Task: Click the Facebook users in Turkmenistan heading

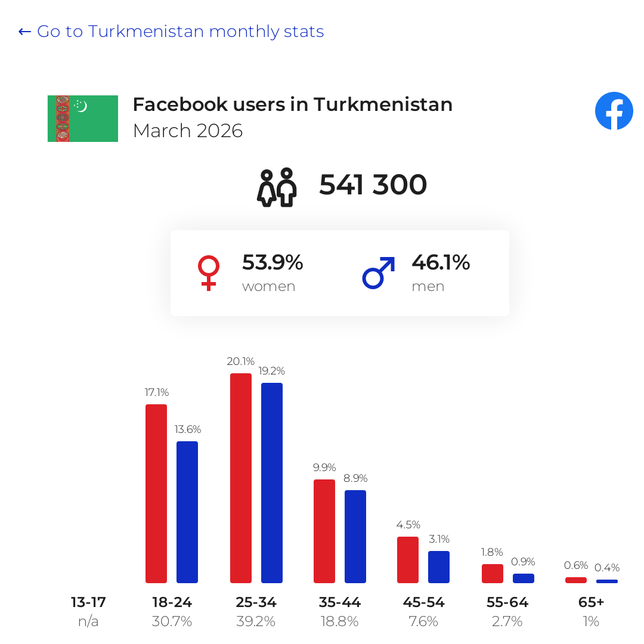Action: 293,104
